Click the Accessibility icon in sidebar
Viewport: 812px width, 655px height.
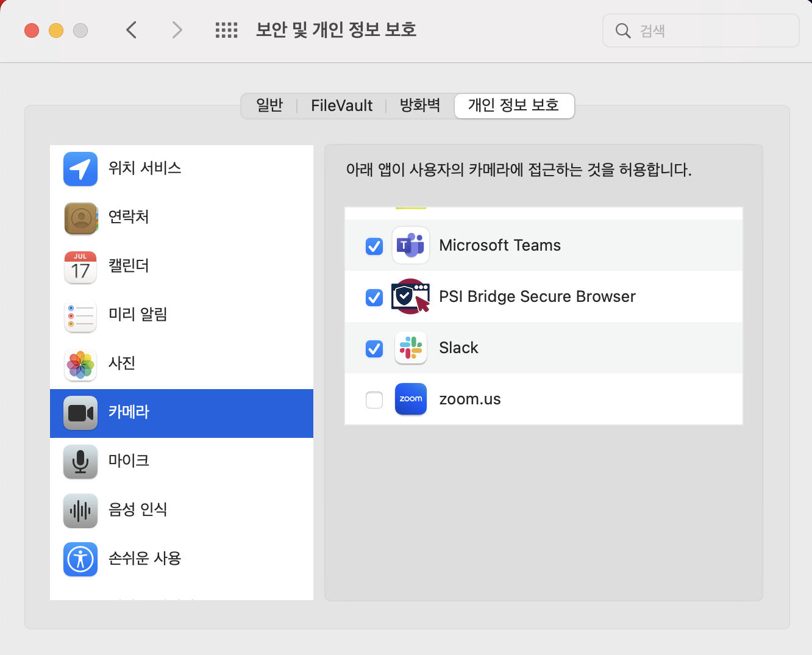coord(80,559)
